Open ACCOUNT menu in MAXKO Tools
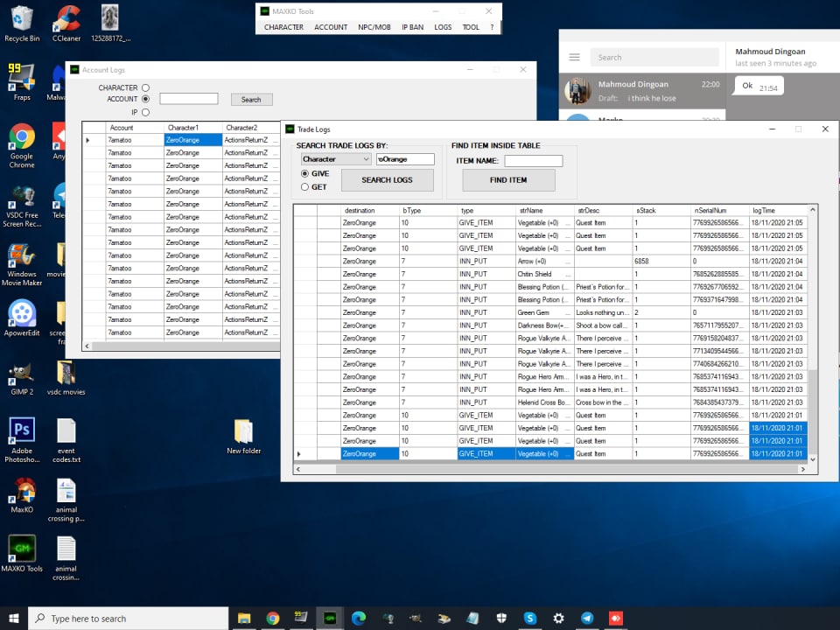 pos(331,27)
